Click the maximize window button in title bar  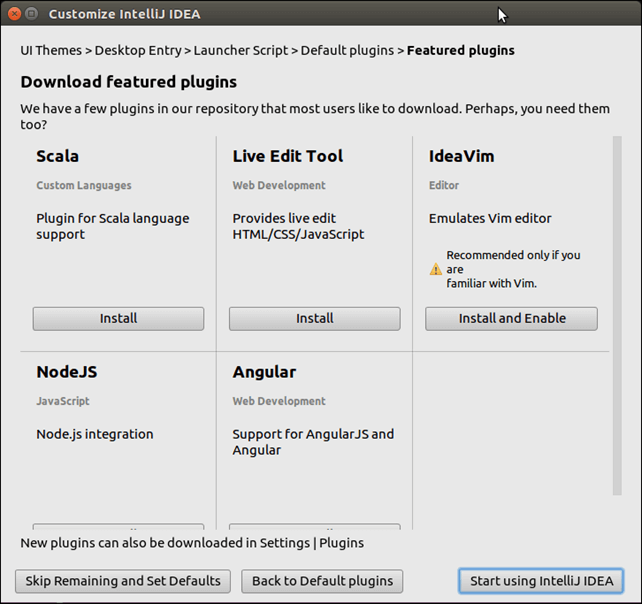point(32,14)
